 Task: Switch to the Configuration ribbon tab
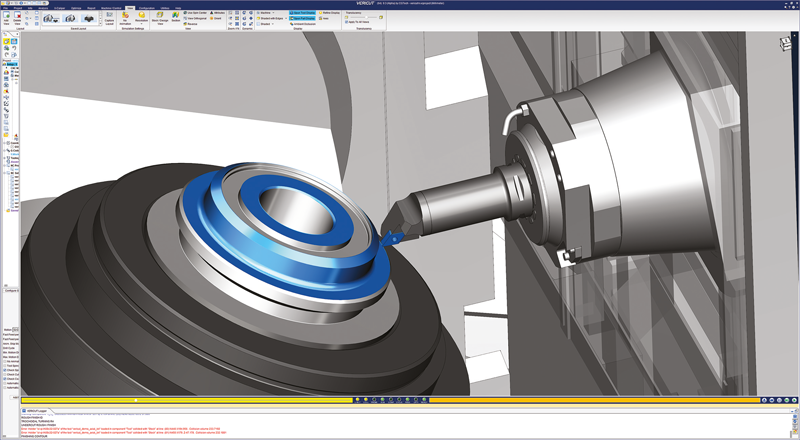point(146,8)
